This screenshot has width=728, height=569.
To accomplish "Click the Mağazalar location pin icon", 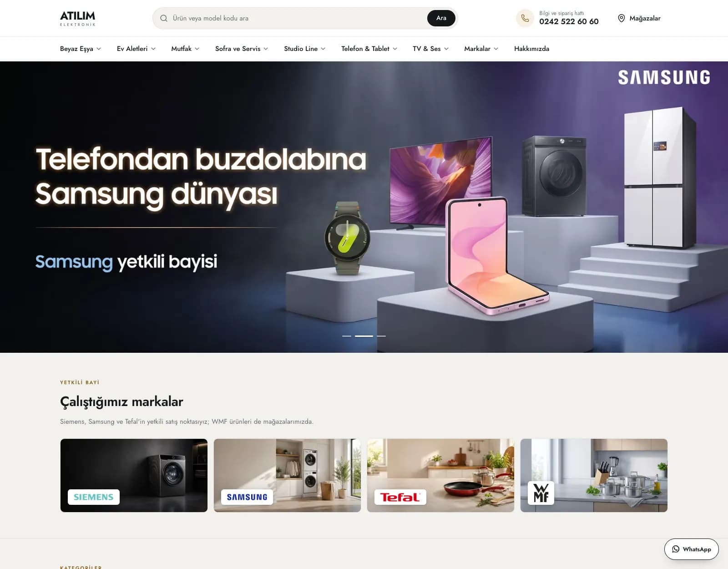I will coord(621,18).
